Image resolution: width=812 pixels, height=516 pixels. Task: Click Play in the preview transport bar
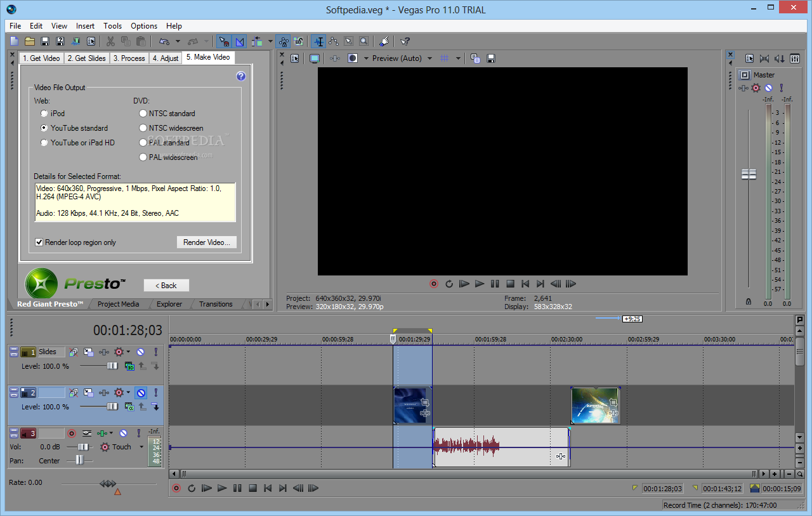click(x=480, y=284)
